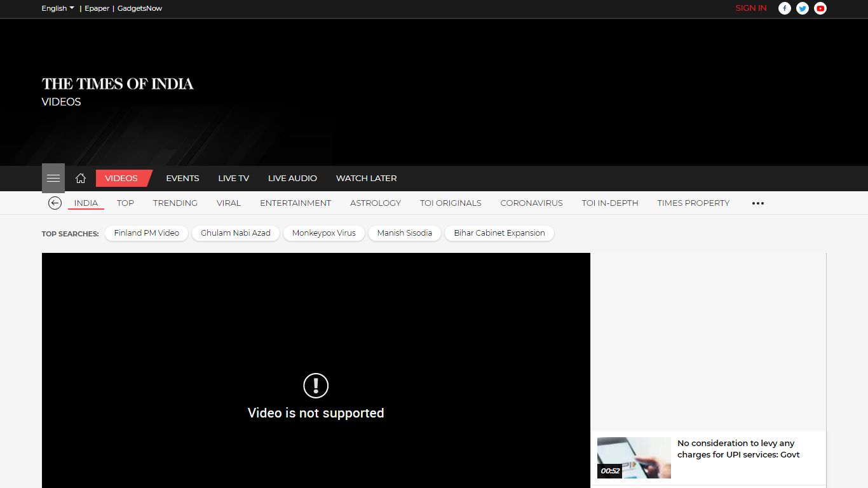Open the GadgetsNow link
This screenshot has width=868, height=488.
(x=140, y=8)
